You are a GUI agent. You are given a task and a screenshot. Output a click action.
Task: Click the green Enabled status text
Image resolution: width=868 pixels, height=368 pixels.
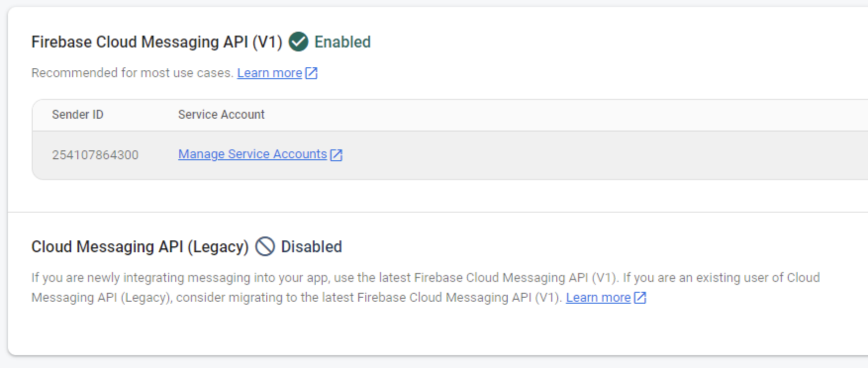coord(342,42)
